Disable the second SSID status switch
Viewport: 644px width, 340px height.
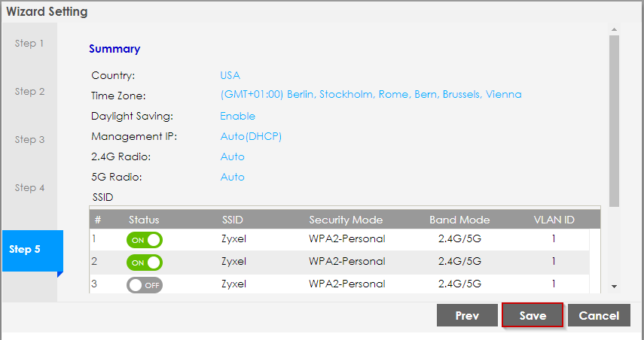[145, 263]
